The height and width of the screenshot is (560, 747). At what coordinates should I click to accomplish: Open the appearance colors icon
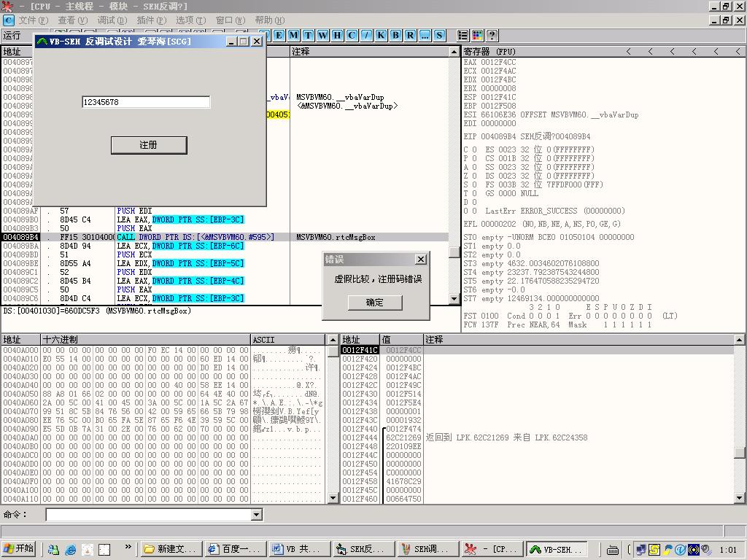(x=477, y=35)
